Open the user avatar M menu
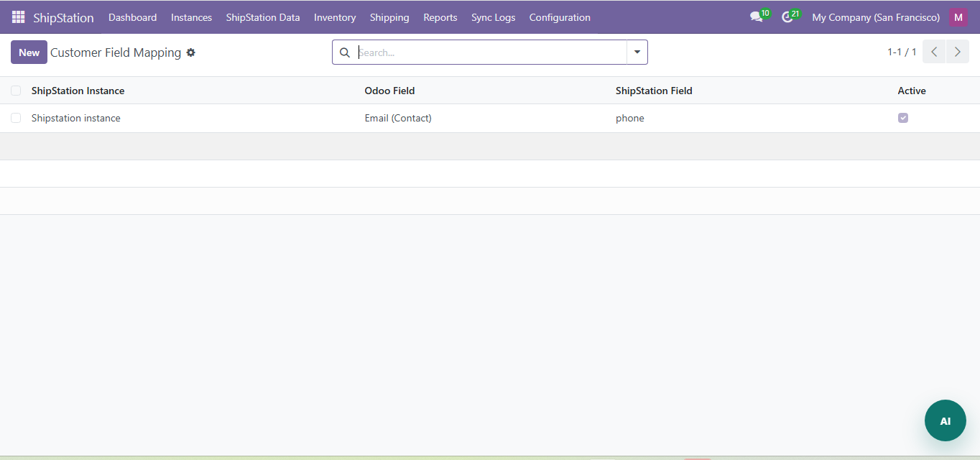Screen dimensions: 980x460 pyautogui.click(x=958, y=17)
